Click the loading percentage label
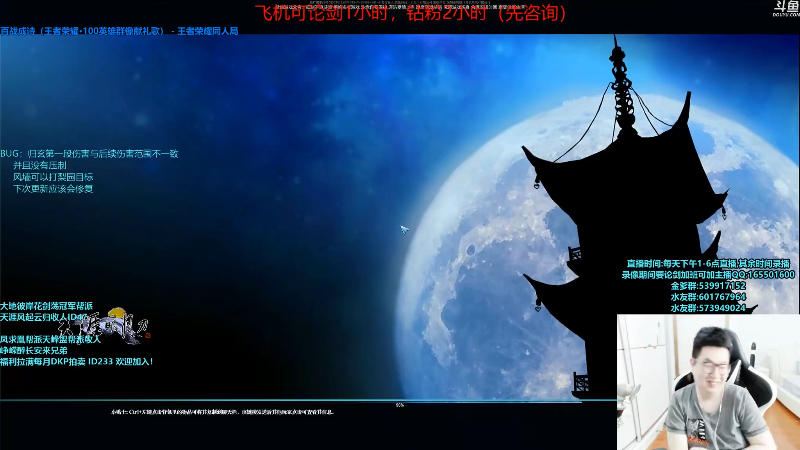Image resolution: width=800 pixels, height=450 pixels. pos(399,405)
